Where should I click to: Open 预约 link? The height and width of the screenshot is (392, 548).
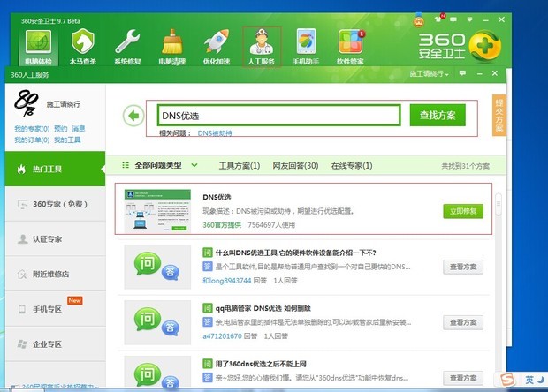(60, 129)
